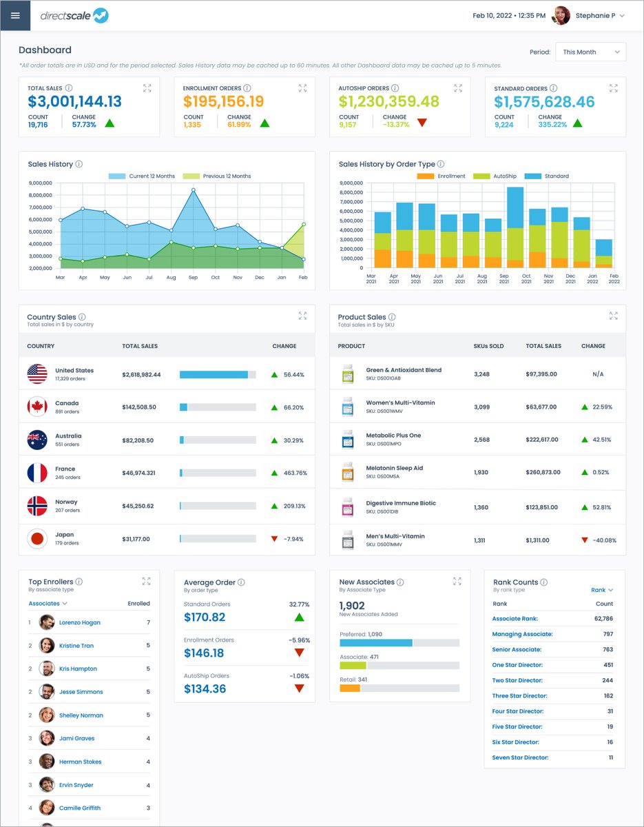Click the Japan flag icon
Screen dimensions: 644x827
(x=37, y=538)
